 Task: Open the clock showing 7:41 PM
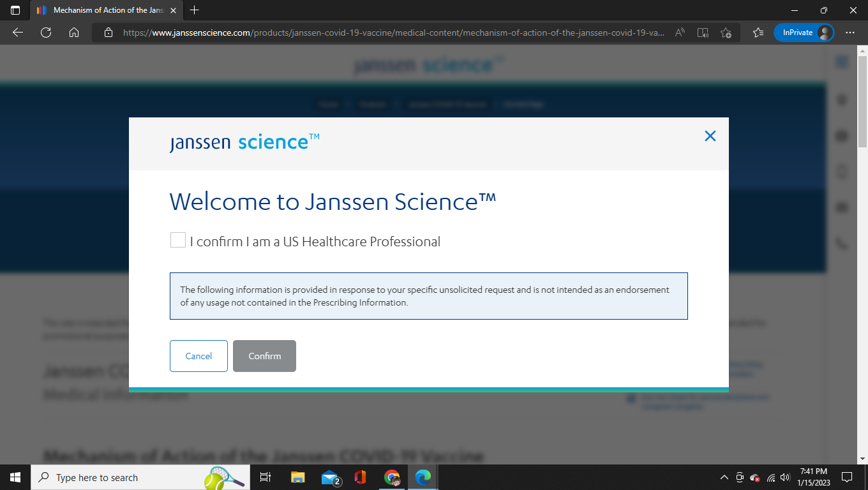coord(812,477)
